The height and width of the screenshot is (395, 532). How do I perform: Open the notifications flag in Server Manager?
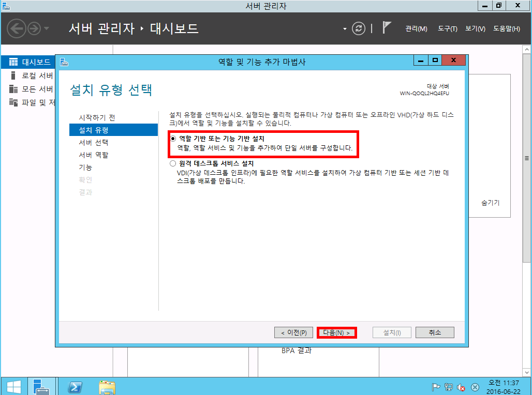(387, 27)
